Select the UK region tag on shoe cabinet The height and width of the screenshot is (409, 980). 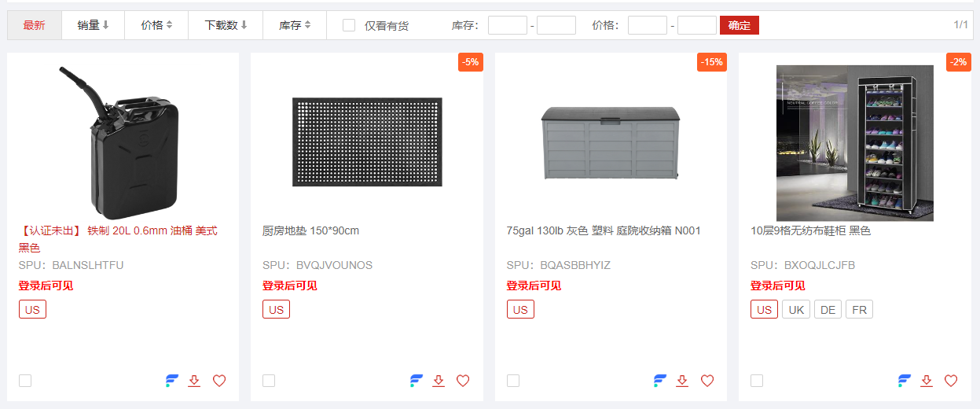point(796,309)
